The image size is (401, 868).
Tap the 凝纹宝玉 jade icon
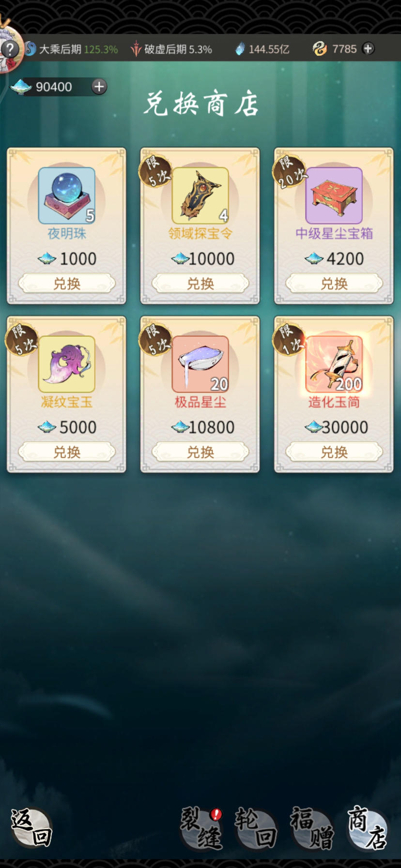point(67,364)
